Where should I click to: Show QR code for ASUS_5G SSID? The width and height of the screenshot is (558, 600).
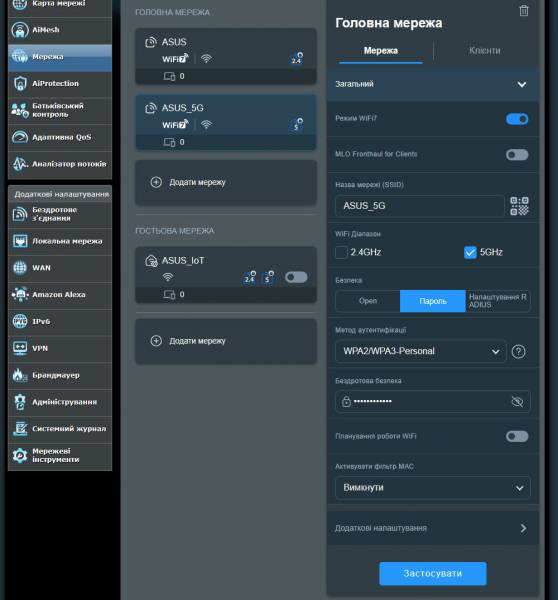(x=519, y=206)
